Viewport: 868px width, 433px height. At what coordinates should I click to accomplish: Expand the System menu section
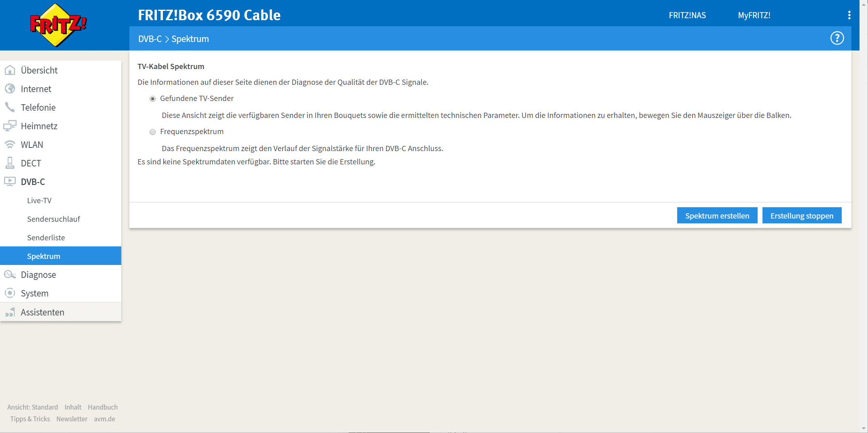click(34, 293)
